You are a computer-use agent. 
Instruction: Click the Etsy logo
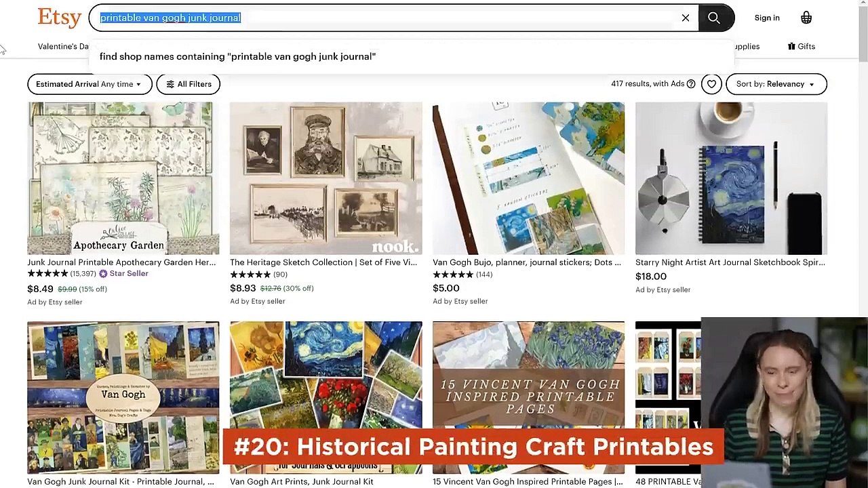coord(60,18)
